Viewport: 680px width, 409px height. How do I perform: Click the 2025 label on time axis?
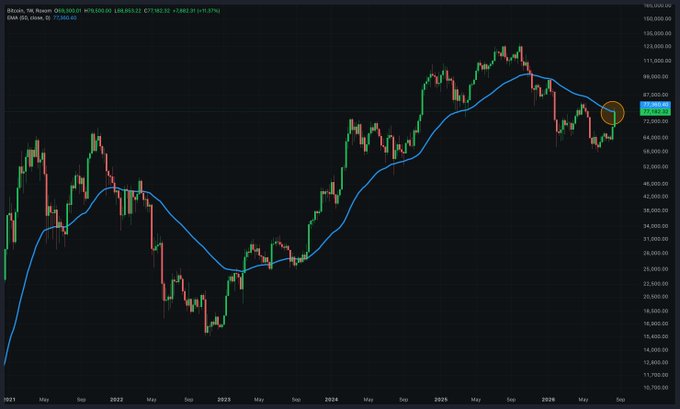coord(441,399)
